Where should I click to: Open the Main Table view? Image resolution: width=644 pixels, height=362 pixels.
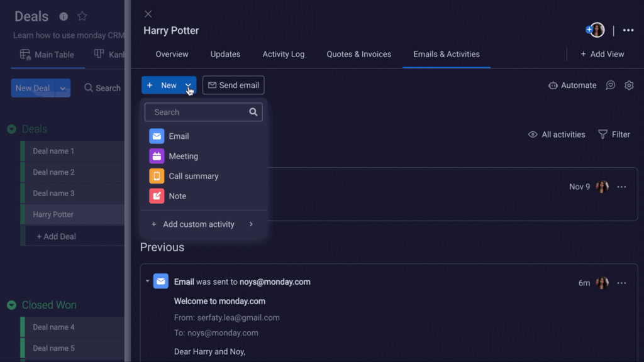[47, 55]
